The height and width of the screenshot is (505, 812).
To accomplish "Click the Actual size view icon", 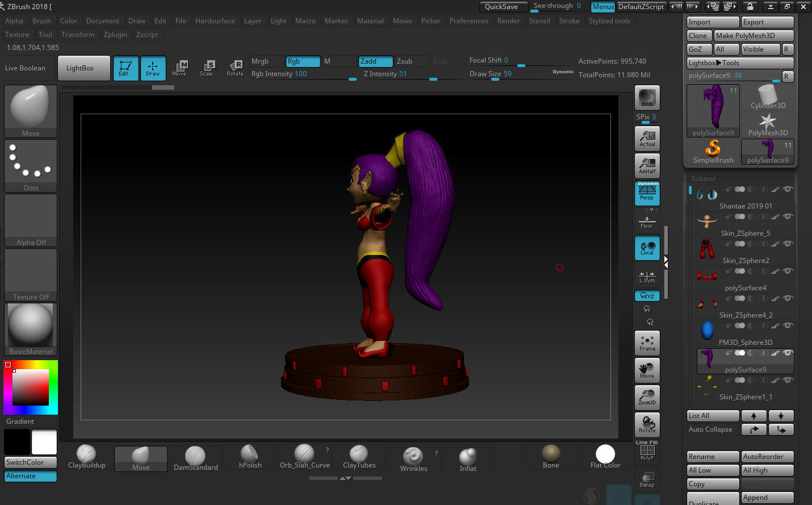I will [x=647, y=139].
